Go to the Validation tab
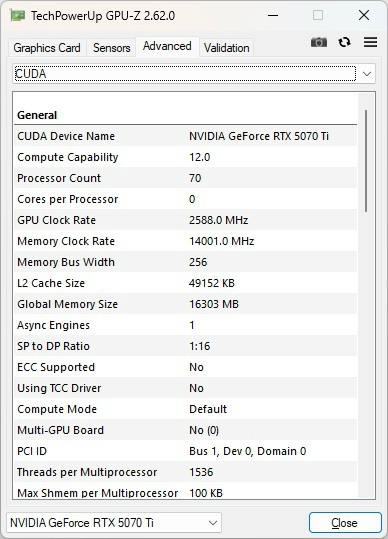388x539 pixels. [226, 48]
